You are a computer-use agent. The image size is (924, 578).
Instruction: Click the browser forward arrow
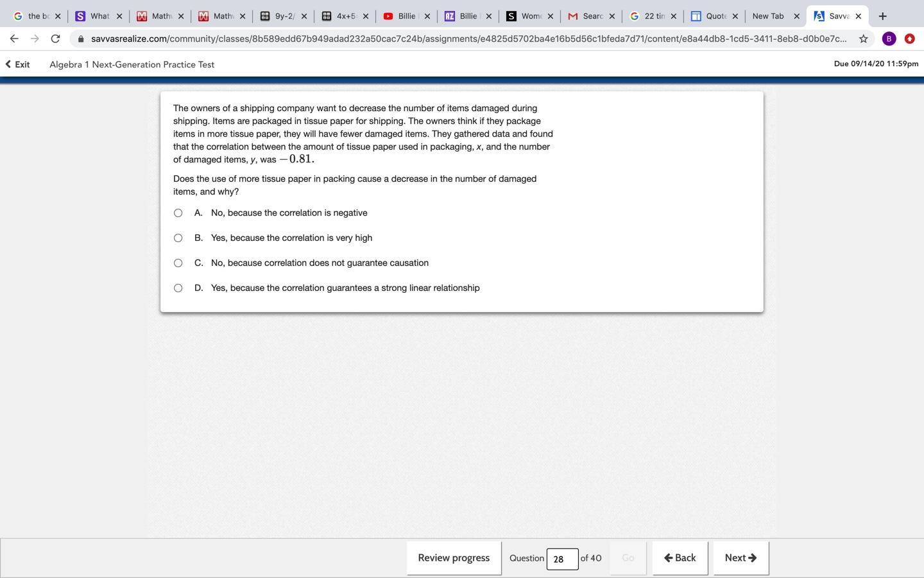point(35,39)
